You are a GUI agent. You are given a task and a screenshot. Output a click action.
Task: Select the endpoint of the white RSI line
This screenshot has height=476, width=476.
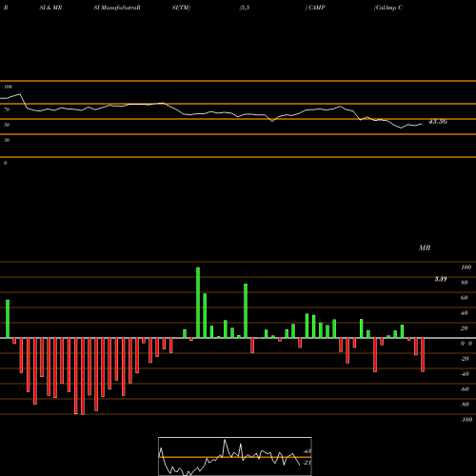[422, 124]
